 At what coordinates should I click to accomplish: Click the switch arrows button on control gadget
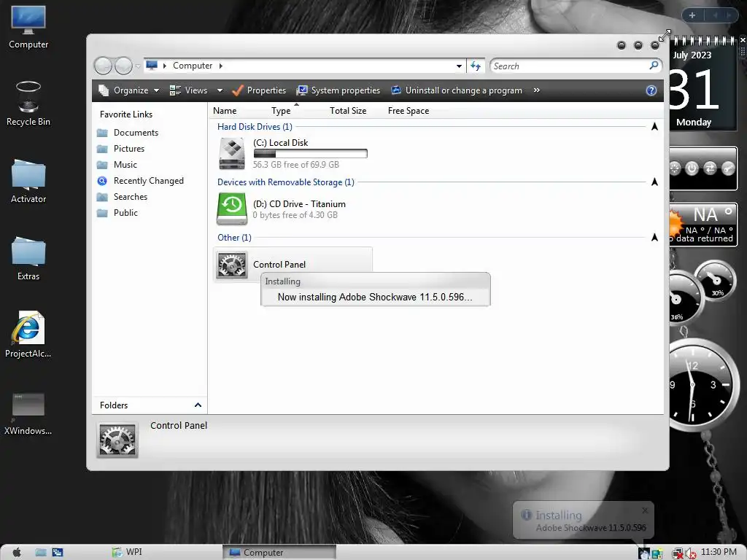pos(711,168)
